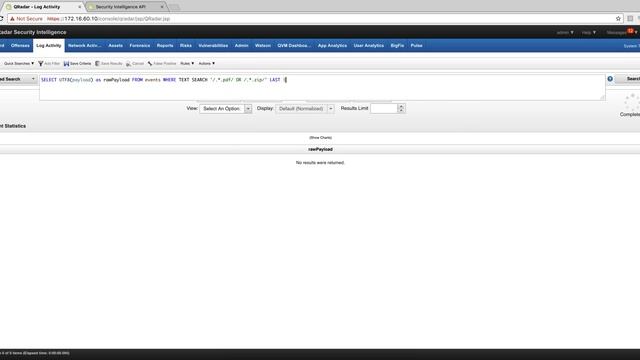Click the blue AQL help icon
Image resolution: width=640 pixels, height=360 pixels.
(x=610, y=79)
